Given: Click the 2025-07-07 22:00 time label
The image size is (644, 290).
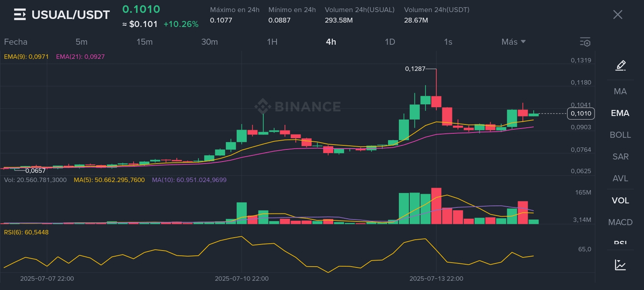Looking at the screenshot, I should tap(47, 279).
